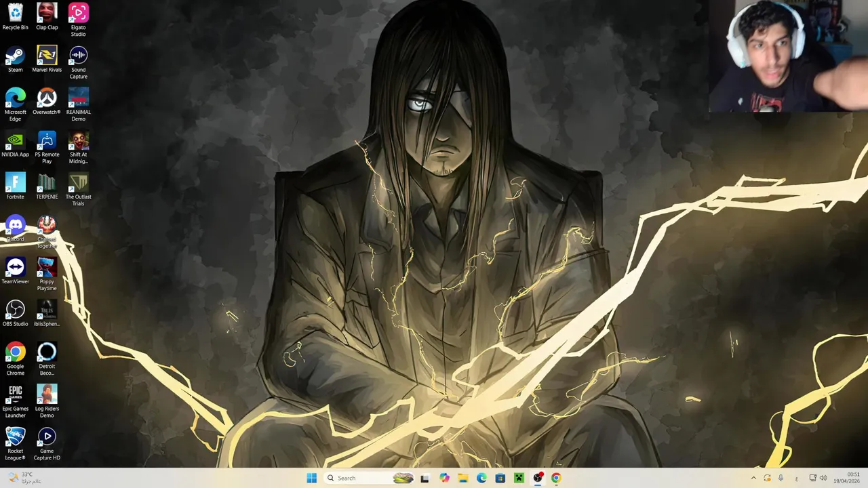This screenshot has width=868, height=488.
Task: Open Microsoft Store from the taskbar
Action: point(500,478)
